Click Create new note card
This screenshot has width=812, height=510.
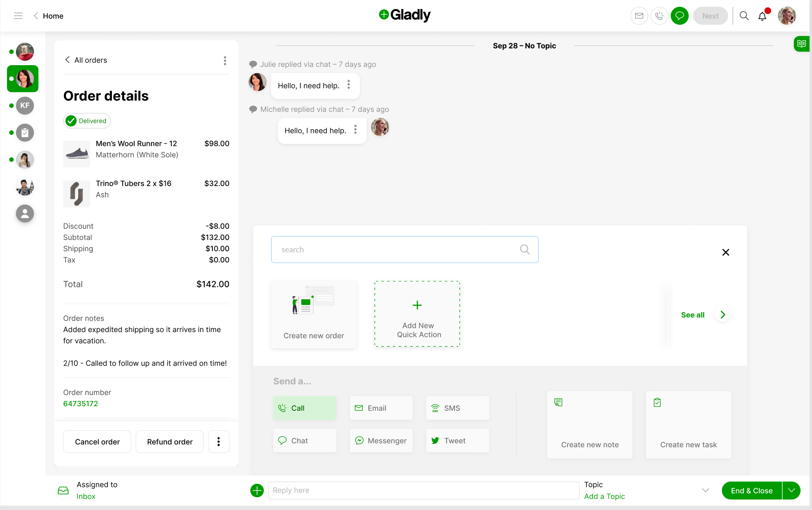pyautogui.click(x=590, y=425)
